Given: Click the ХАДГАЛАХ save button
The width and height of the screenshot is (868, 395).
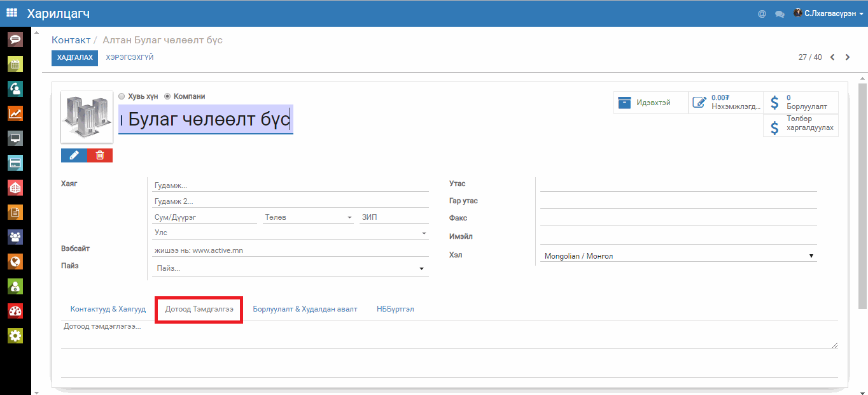Looking at the screenshot, I should 74,58.
